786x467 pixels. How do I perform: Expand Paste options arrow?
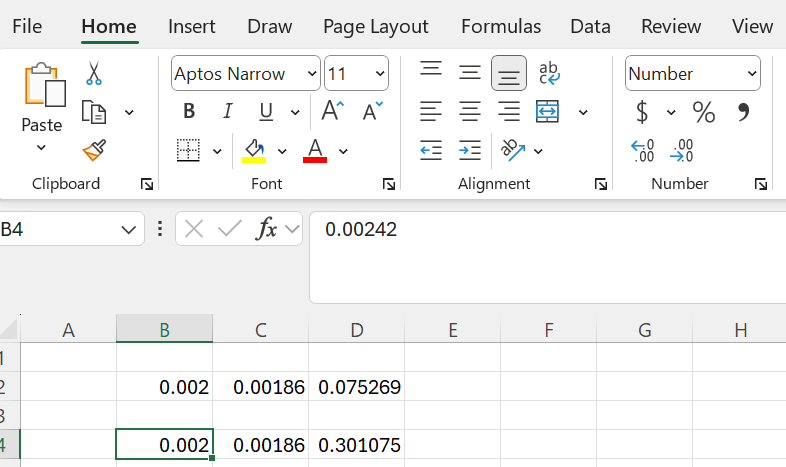[x=41, y=147]
